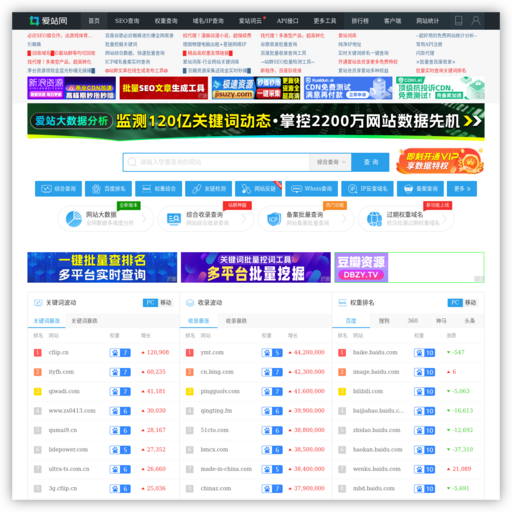The image size is (512, 512).
Task: Open the 批量SEO文章生成工具 ad banner
Action: point(164,88)
